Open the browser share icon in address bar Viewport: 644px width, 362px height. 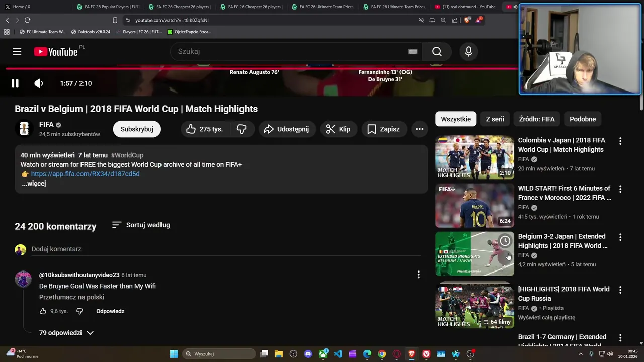pos(455,20)
